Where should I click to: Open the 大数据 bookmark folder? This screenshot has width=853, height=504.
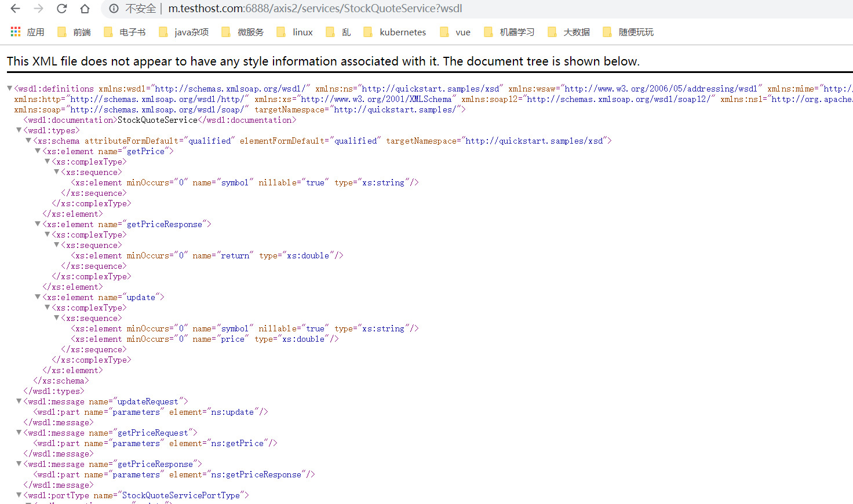(x=569, y=32)
